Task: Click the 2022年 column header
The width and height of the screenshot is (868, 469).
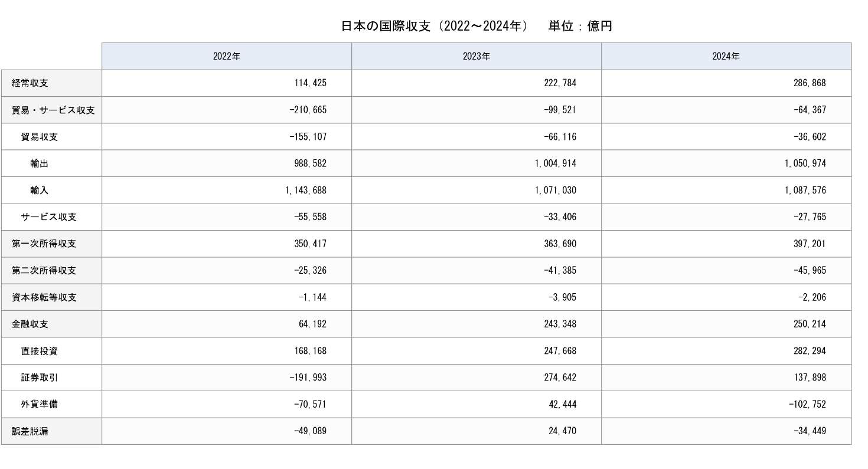Action: point(226,57)
